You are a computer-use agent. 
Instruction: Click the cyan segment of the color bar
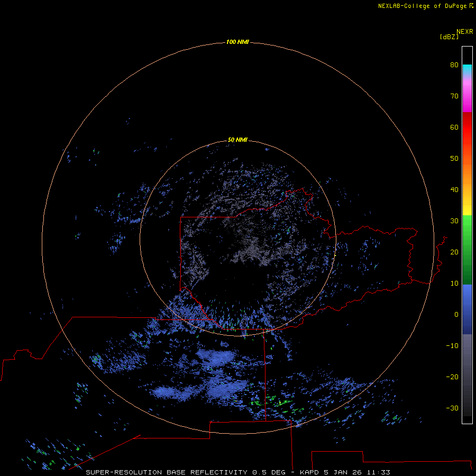point(467,69)
